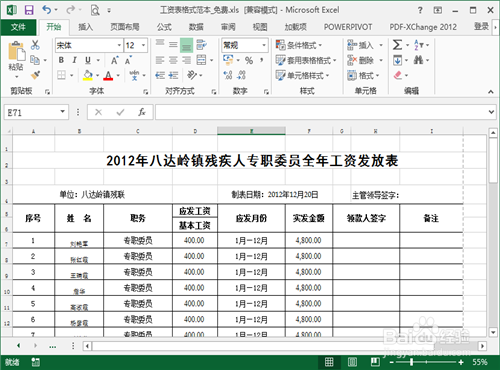Switch to the 数据 Data tab

pyautogui.click(x=196, y=27)
